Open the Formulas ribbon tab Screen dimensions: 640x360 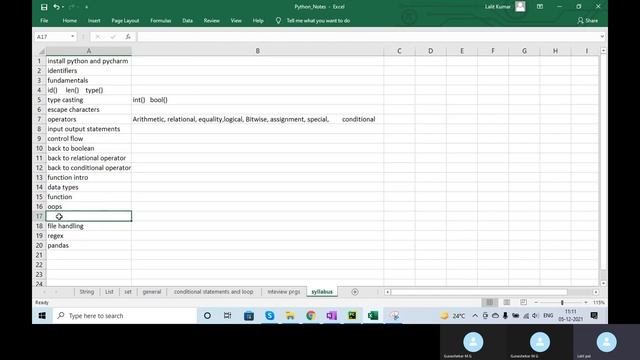point(160,20)
